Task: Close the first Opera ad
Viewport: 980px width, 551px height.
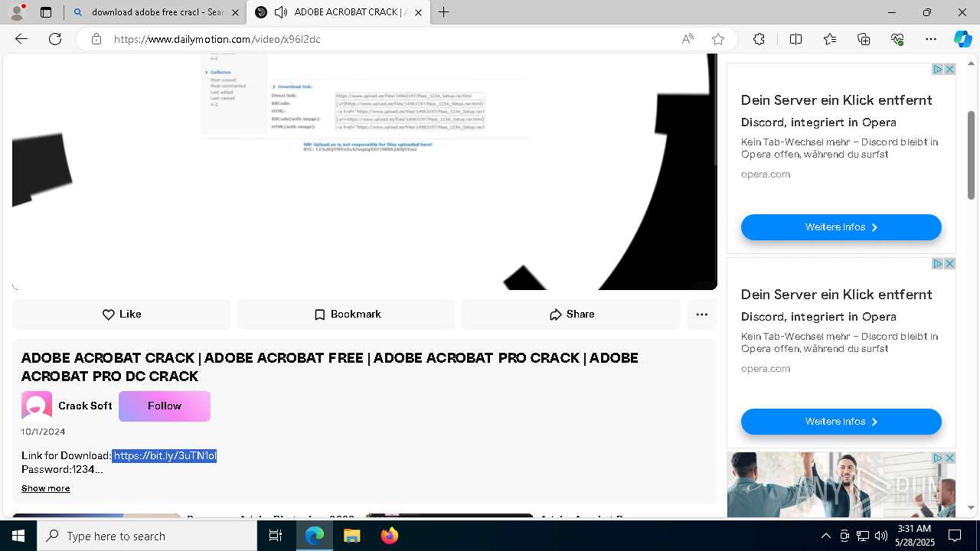Action: [x=949, y=69]
